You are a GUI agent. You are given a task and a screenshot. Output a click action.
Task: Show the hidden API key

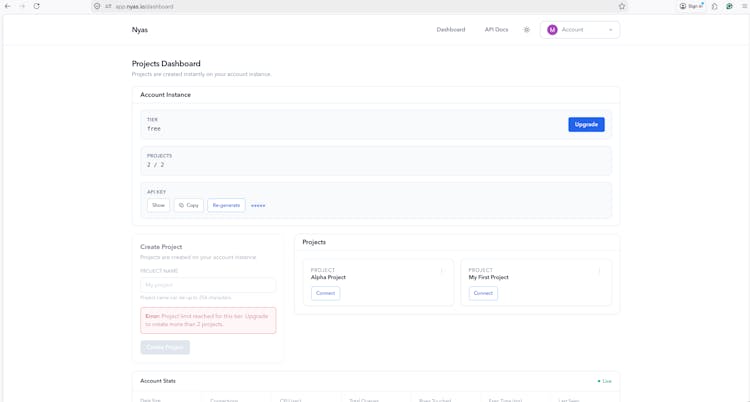pyautogui.click(x=158, y=205)
